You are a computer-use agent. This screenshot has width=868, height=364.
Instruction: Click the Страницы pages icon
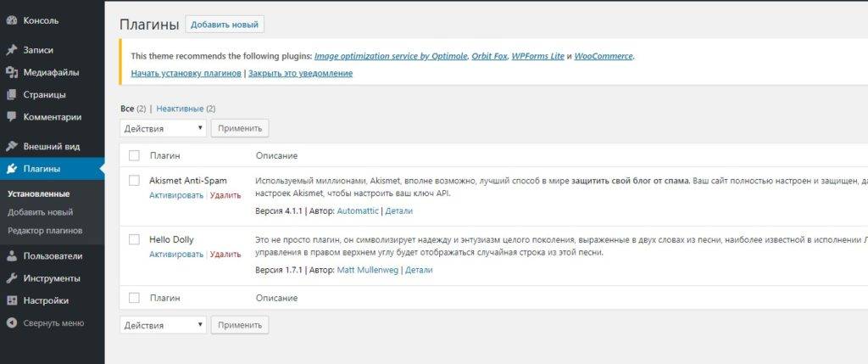coord(12,94)
